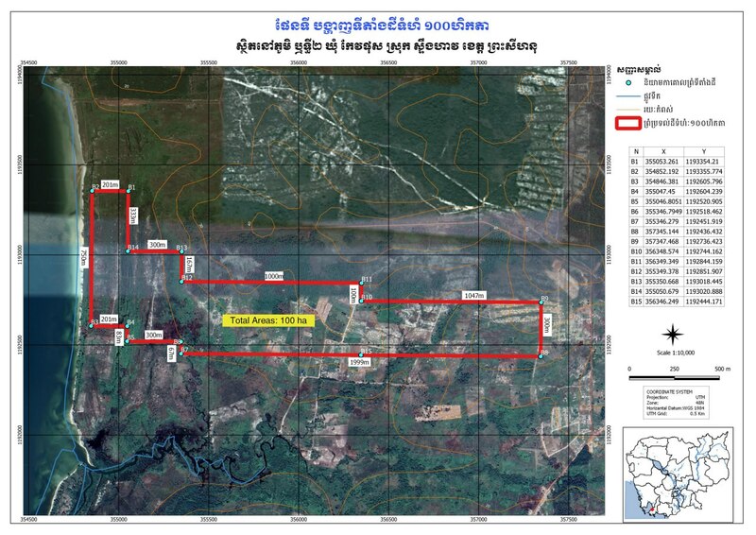
Task: Click point B2 marker on the map
Action: click(92, 192)
